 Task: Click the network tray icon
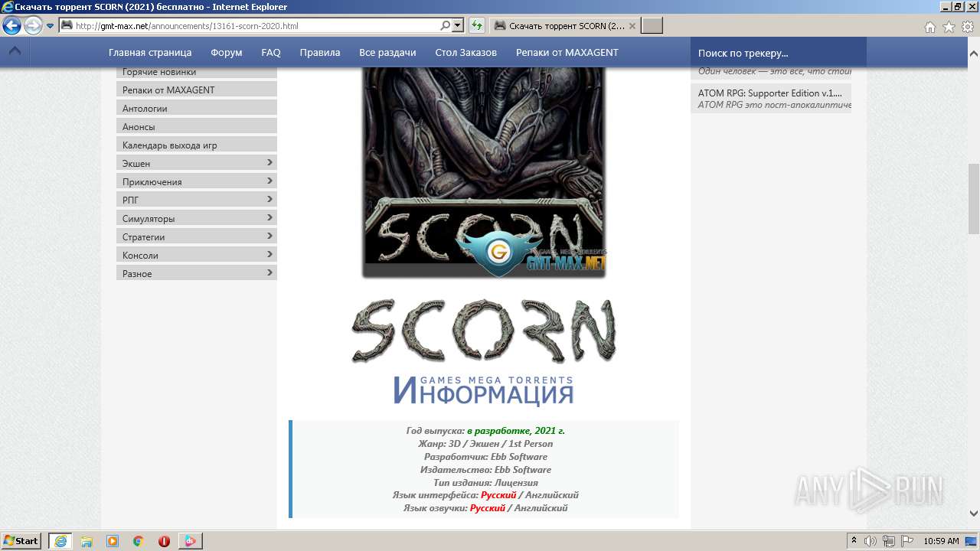(x=889, y=541)
